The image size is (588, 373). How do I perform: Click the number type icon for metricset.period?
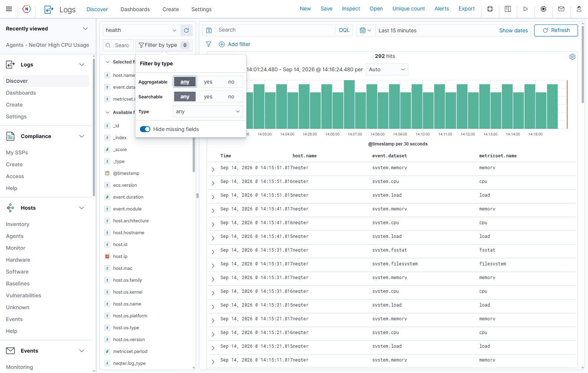[x=107, y=351]
